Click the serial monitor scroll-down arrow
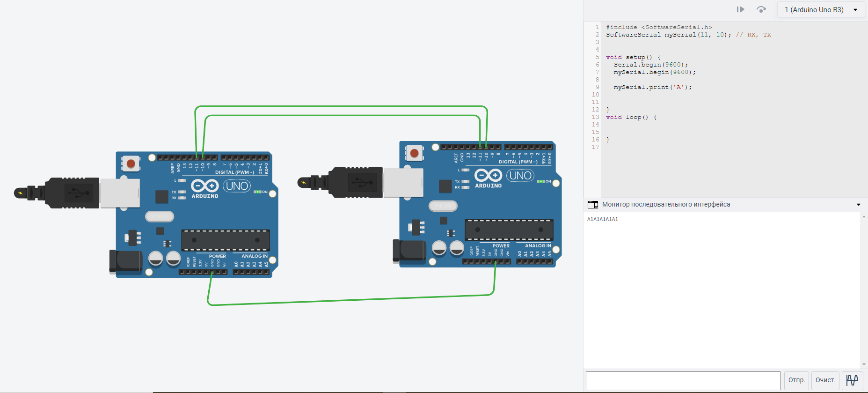This screenshot has width=868, height=393. (864, 364)
